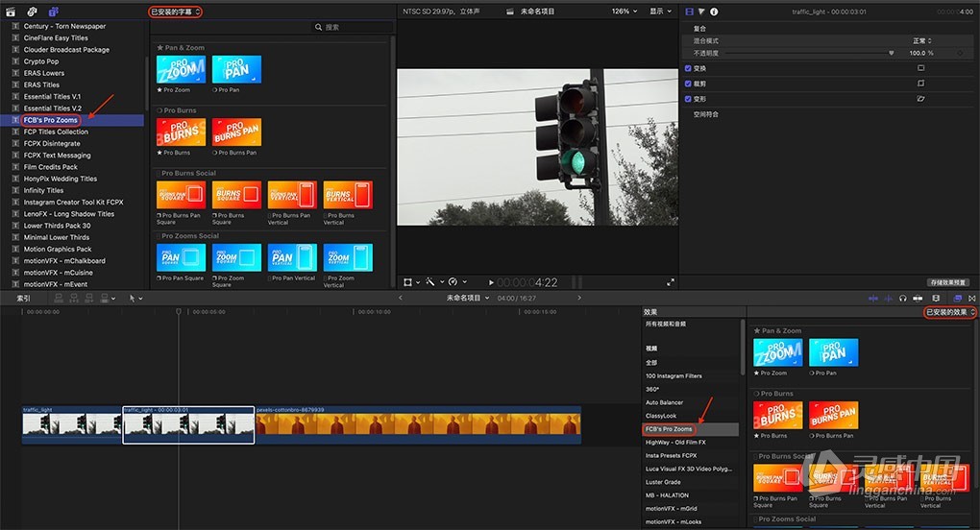Open the 已安装的字幕 dropdown
Viewport: 980px width, 530px height.
(x=175, y=12)
